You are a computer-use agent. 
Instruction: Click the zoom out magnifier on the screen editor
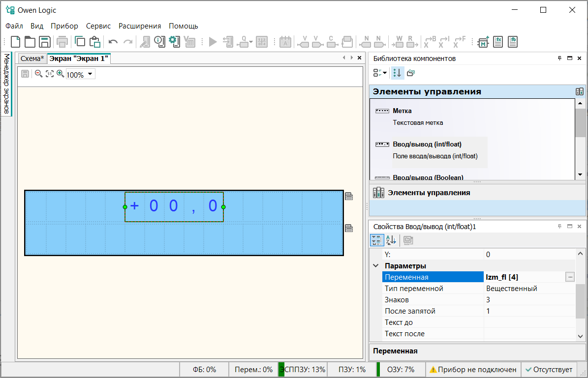38,74
